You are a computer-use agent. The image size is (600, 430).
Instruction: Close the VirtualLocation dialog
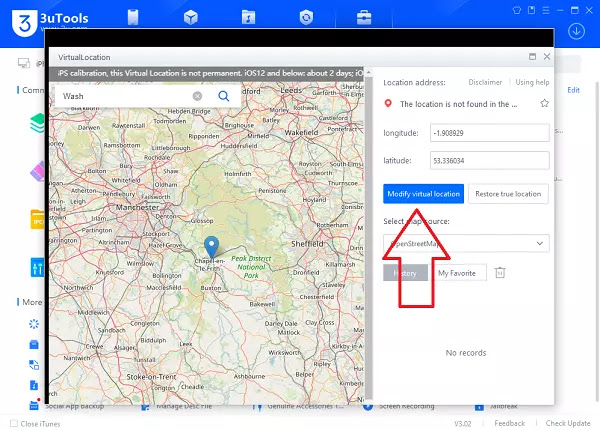[547, 57]
